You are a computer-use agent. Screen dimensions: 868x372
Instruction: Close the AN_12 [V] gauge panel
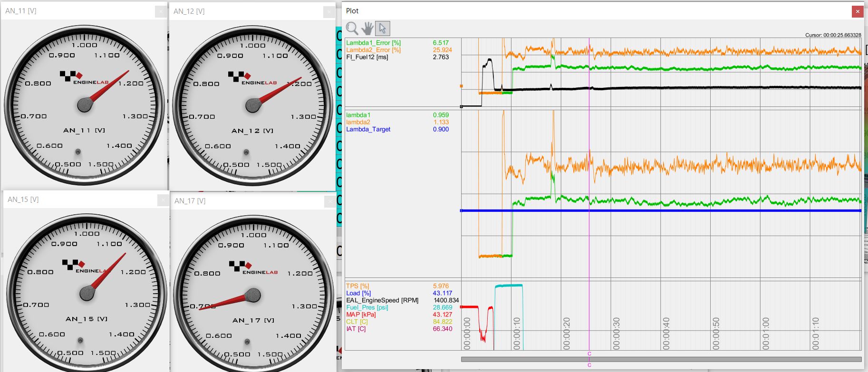click(329, 12)
